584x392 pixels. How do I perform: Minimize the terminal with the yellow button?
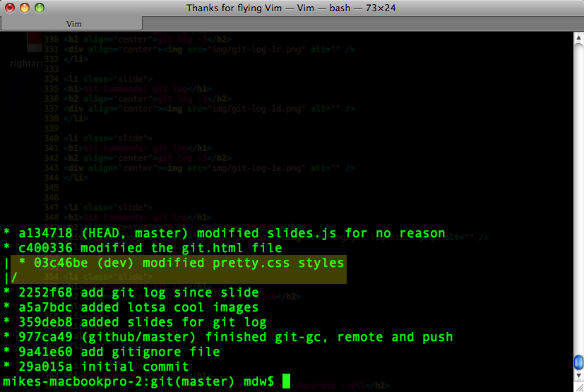(24, 8)
